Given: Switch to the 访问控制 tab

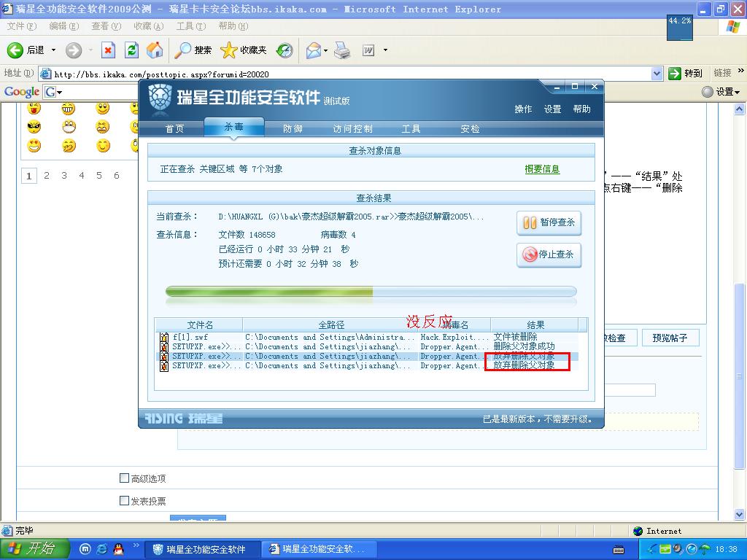Looking at the screenshot, I should (352, 128).
